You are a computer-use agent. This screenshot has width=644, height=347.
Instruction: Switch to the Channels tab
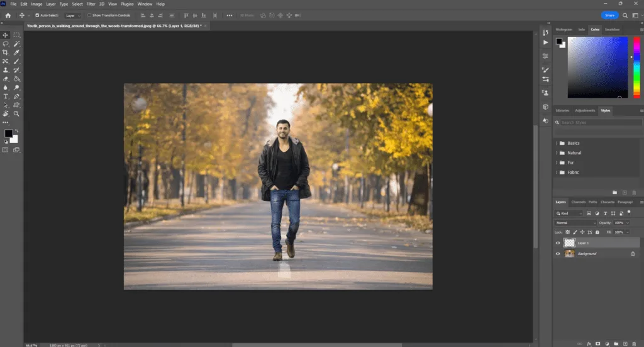(579, 202)
